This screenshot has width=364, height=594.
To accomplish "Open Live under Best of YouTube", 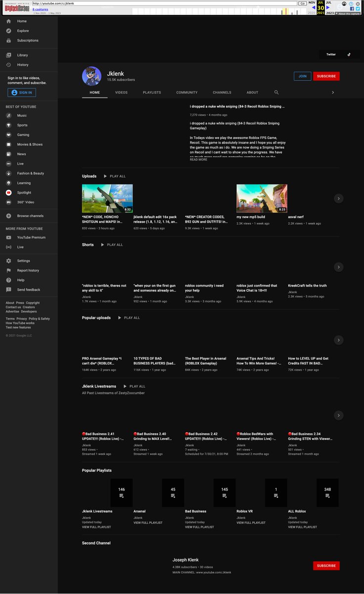I will [x=29, y=164].
